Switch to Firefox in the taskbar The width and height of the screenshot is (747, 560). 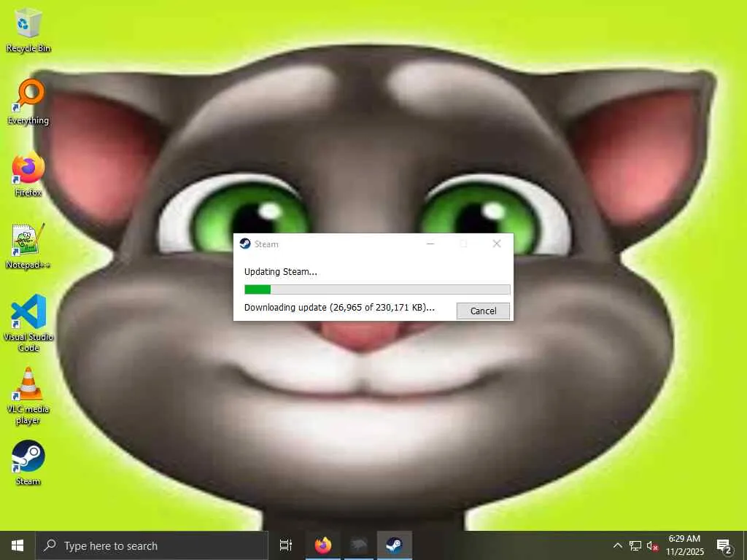click(323, 545)
